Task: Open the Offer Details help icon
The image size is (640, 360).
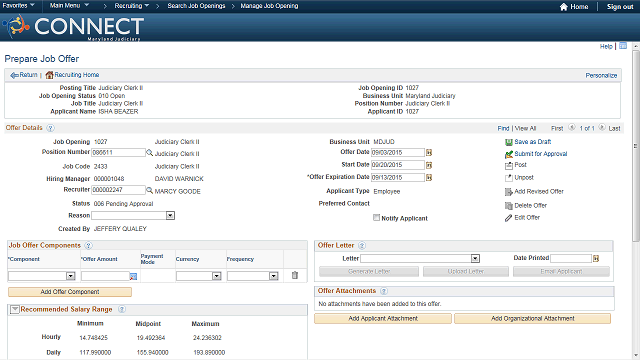Action: [x=50, y=128]
